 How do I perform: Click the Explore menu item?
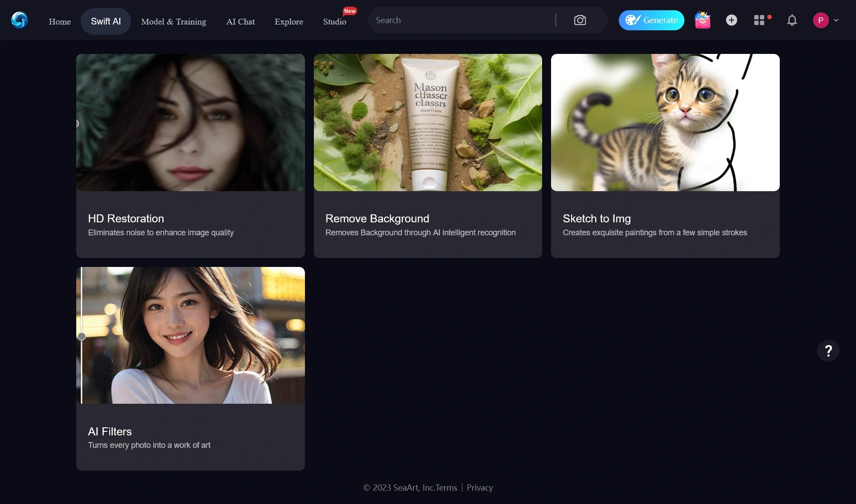(x=289, y=21)
